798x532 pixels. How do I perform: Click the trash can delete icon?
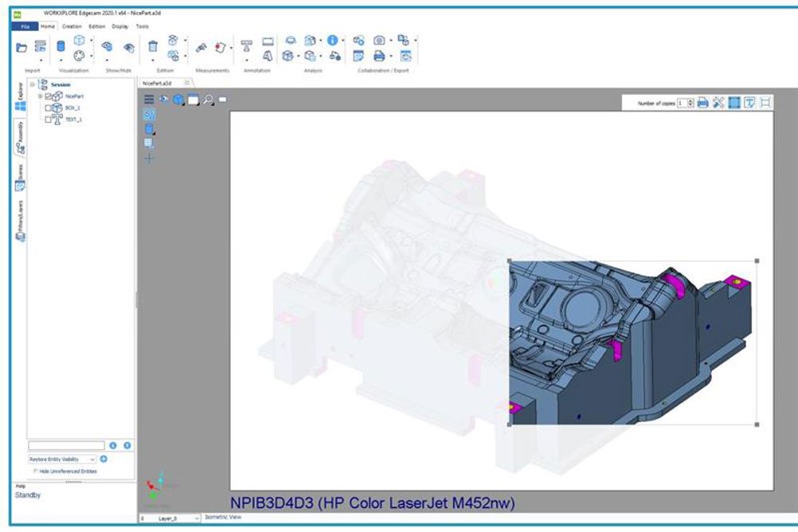click(153, 46)
